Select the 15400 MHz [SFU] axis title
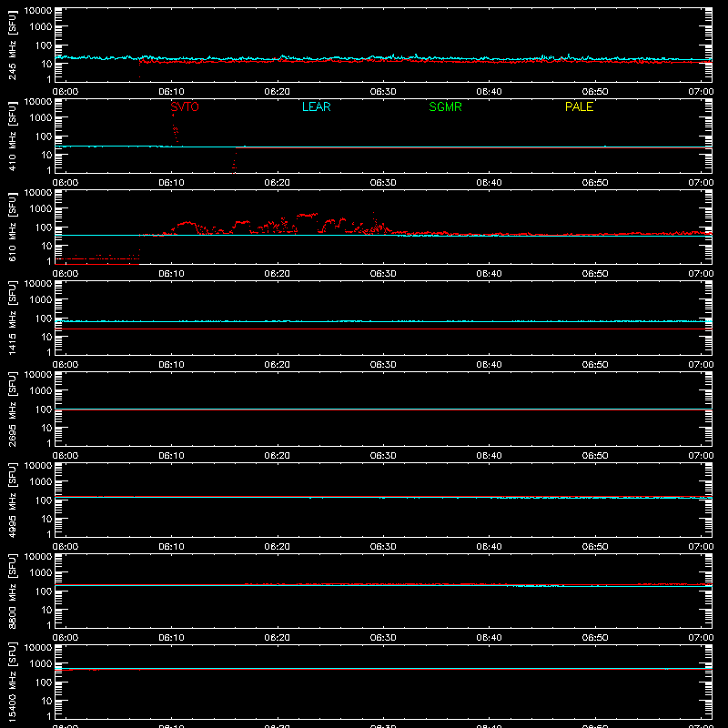 pos(13,682)
